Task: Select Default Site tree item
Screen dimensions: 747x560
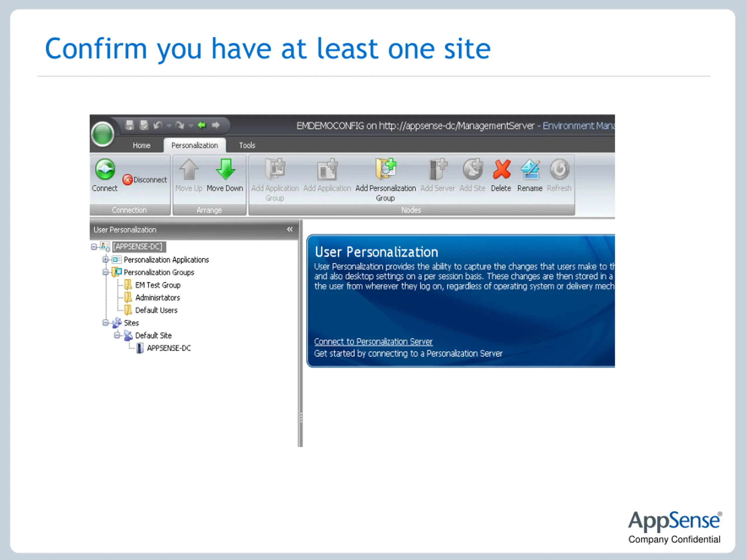Action: [153, 335]
